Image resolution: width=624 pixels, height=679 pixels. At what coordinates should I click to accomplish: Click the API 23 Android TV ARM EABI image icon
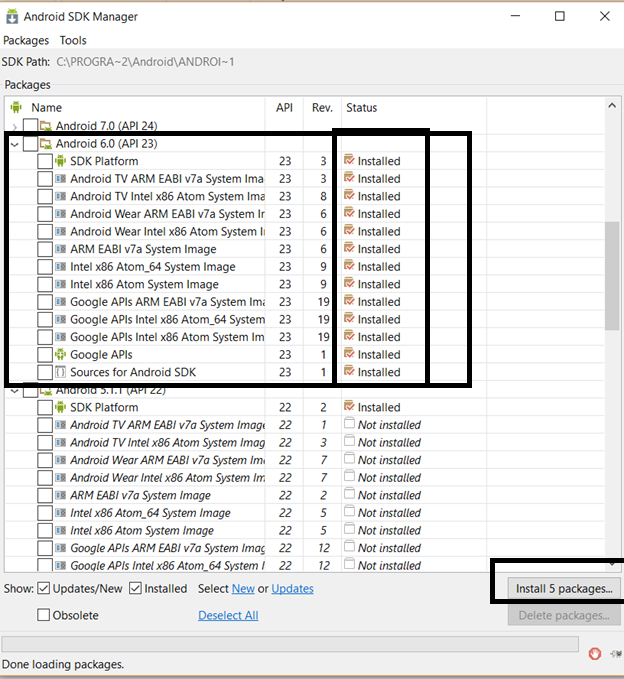pyautogui.click(x=60, y=178)
